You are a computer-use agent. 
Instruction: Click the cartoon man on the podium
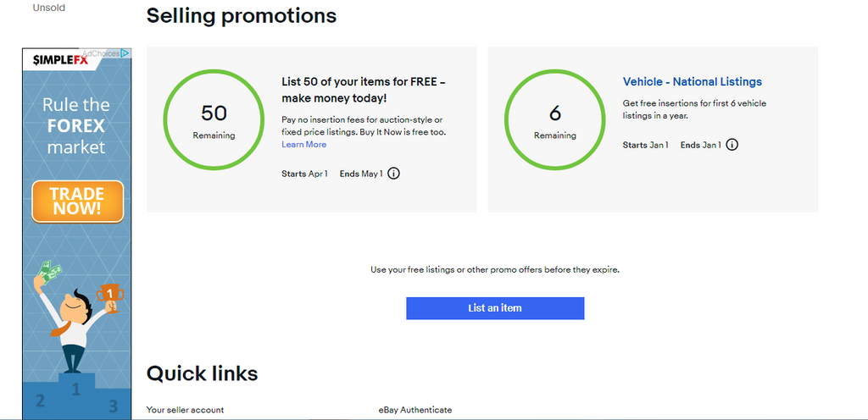pyautogui.click(x=74, y=326)
